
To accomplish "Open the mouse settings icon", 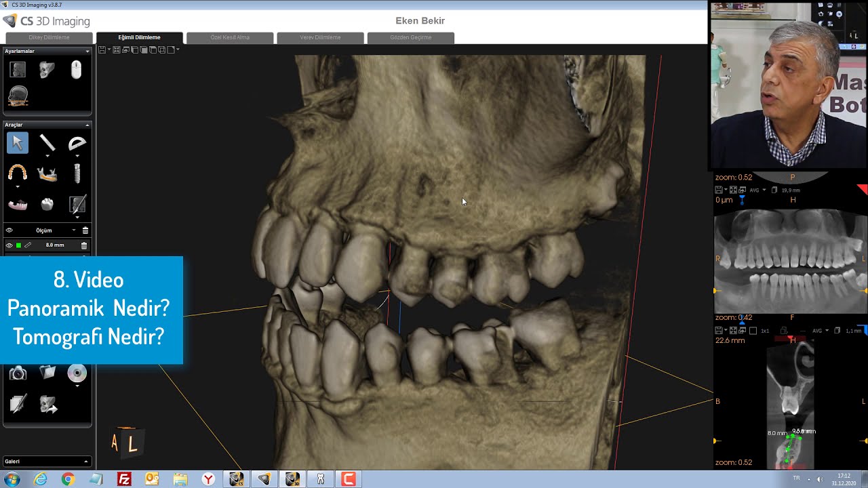I will pyautogui.click(x=76, y=69).
